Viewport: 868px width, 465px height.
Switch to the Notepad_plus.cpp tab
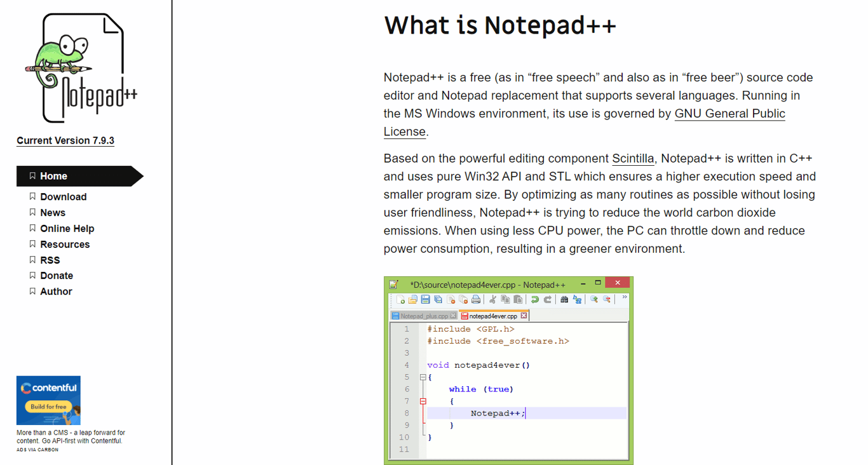click(x=424, y=315)
